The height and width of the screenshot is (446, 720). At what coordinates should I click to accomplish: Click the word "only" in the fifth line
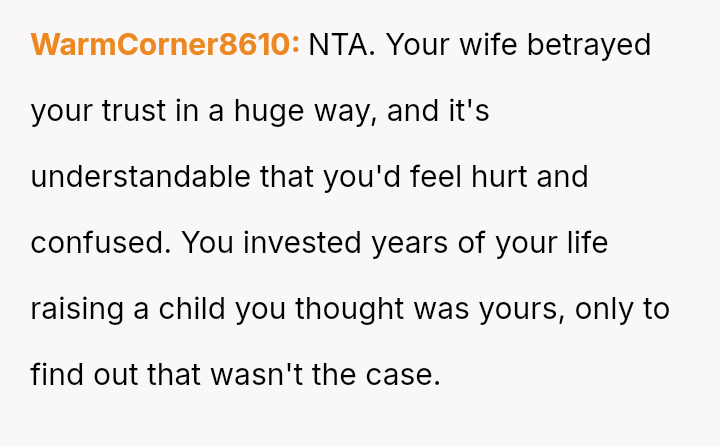(609, 309)
